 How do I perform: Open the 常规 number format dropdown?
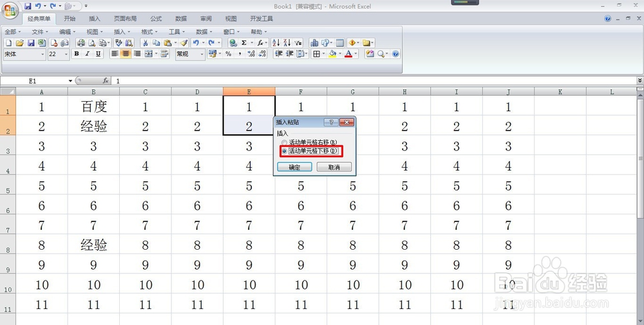tap(202, 54)
